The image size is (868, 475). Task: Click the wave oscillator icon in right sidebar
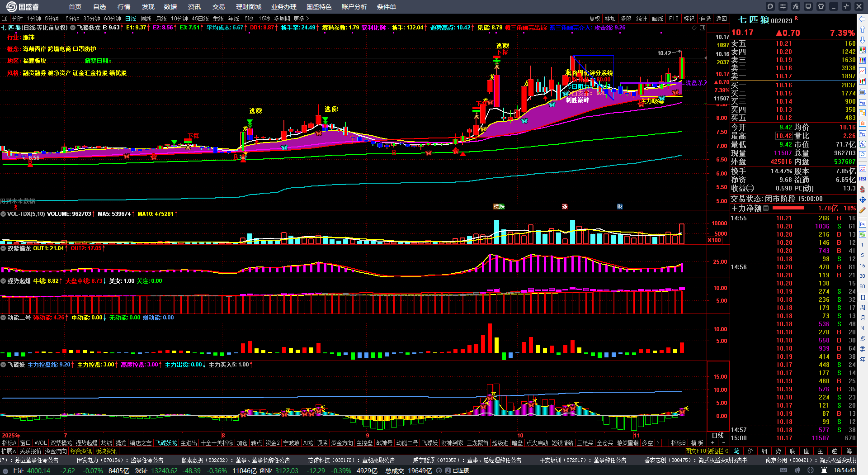[x=863, y=168]
